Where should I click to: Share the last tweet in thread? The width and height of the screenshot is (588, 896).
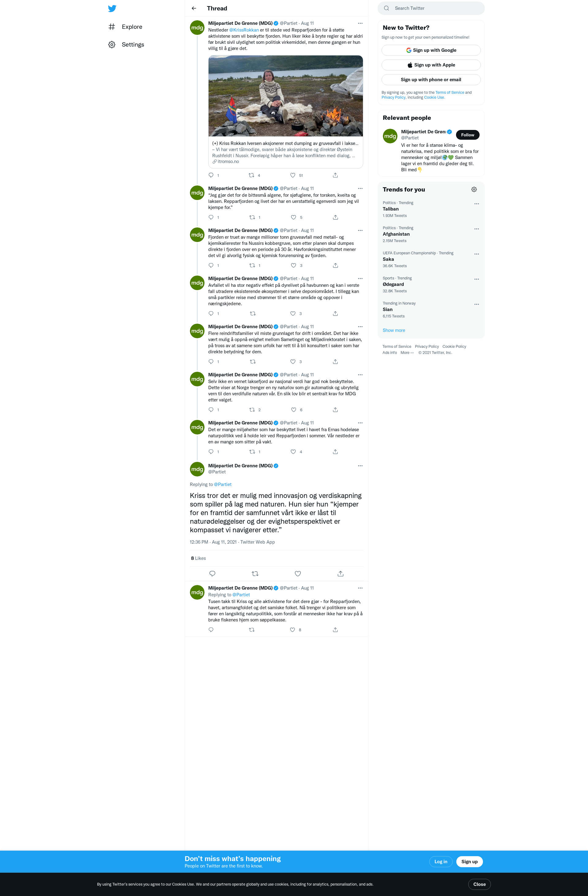click(x=335, y=630)
